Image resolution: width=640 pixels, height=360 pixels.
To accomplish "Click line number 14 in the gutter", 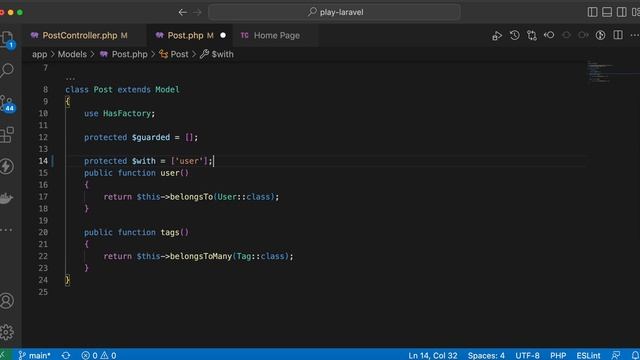I will (43, 161).
